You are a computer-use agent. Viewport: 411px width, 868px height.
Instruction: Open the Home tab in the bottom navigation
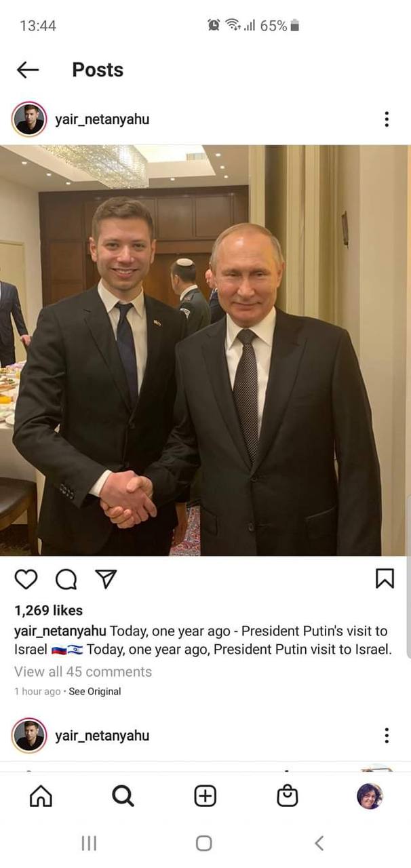pyautogui.click(x=41, y=796)
